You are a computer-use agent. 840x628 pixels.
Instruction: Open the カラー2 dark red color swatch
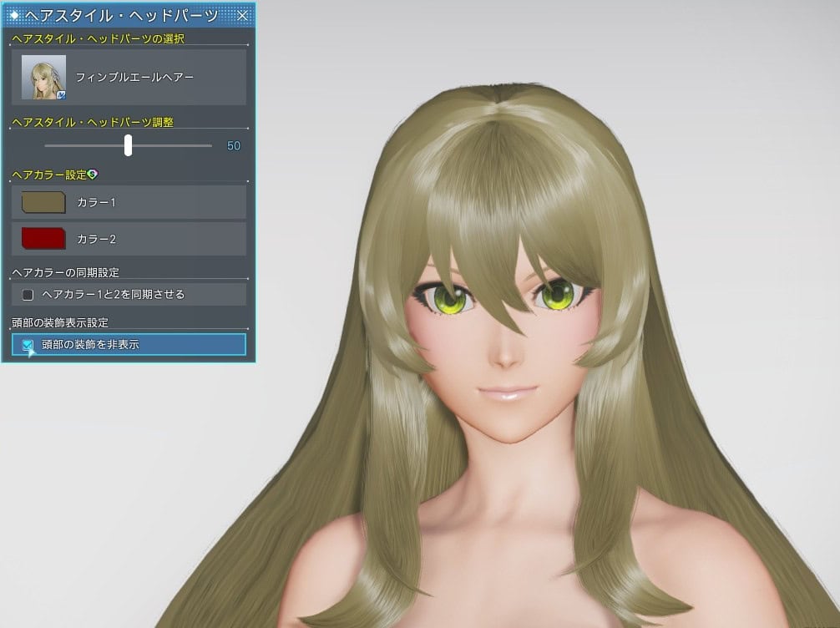point(43,239)
